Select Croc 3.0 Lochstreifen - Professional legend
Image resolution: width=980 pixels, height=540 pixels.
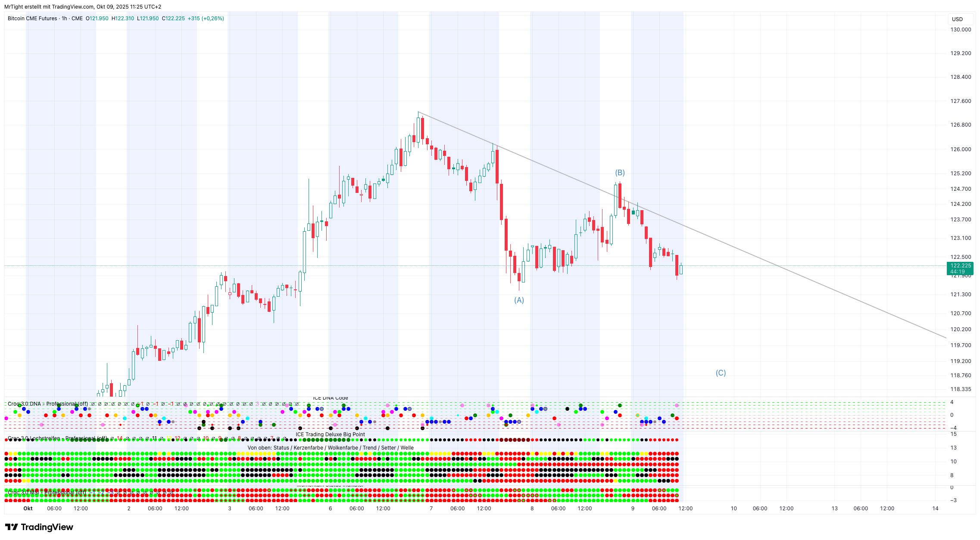point(57,438)
